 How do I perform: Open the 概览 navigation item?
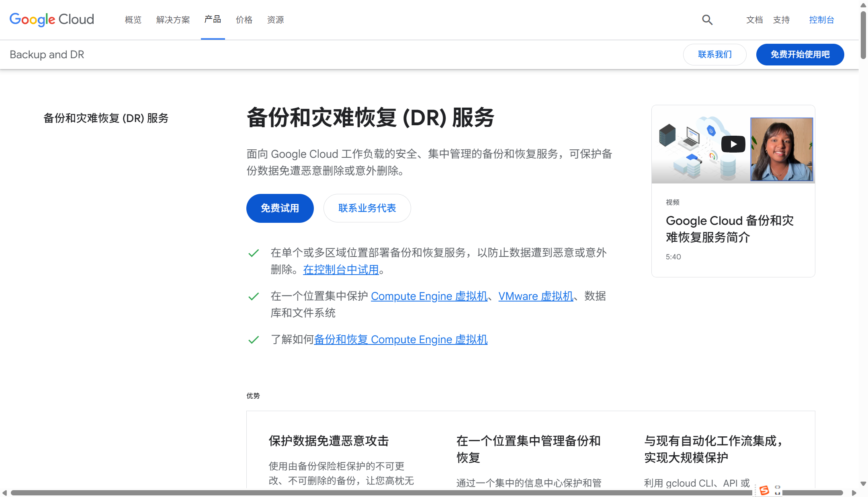click(x=133, y=20)
